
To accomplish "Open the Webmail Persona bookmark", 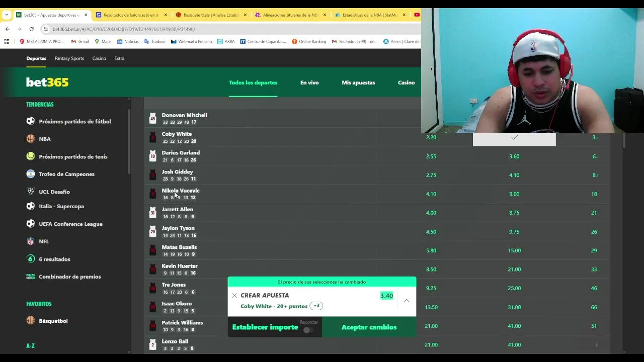I will (x=192, y=42).
